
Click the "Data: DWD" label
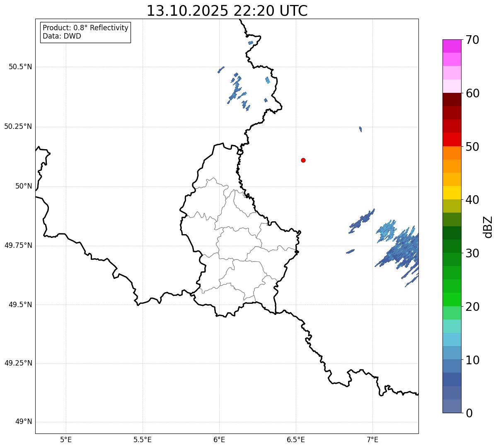(62, 36)
